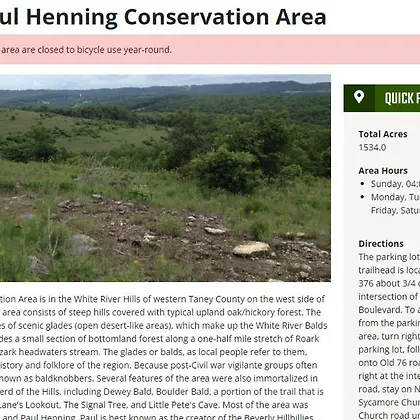Click the Directions heading

pyautogui.click(x=381, y=244)
